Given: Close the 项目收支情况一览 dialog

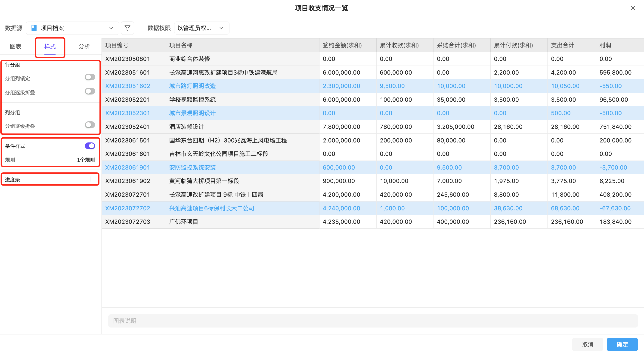Looking at the screenshot, I should (633, 8).
